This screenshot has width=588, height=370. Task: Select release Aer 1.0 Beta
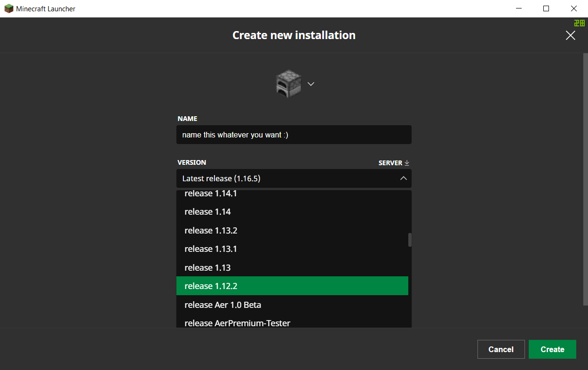[292, 305]
